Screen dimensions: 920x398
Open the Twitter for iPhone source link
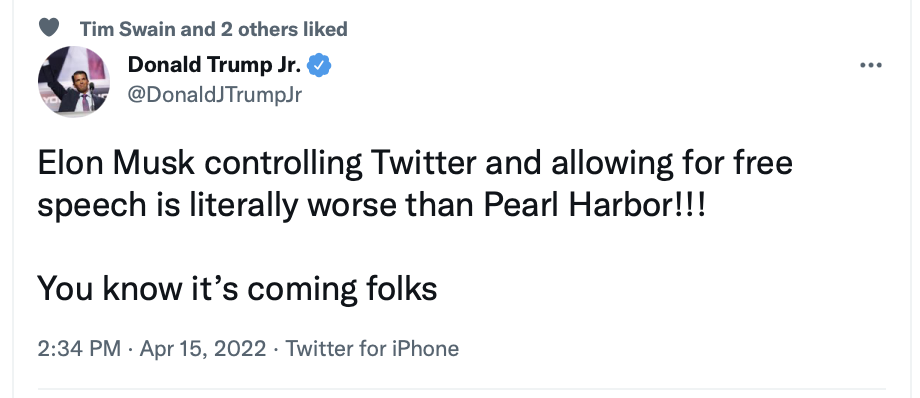(x=372, y=349)
